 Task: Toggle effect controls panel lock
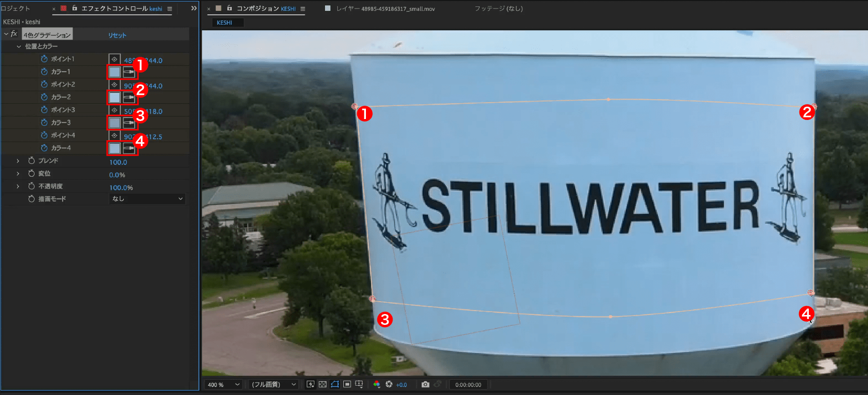pyautogui.click(x=74, y=8)
